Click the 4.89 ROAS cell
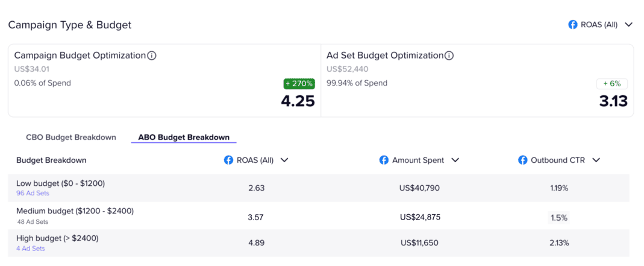Viewport: 644px width, 266px height. (x=256, y=243)
